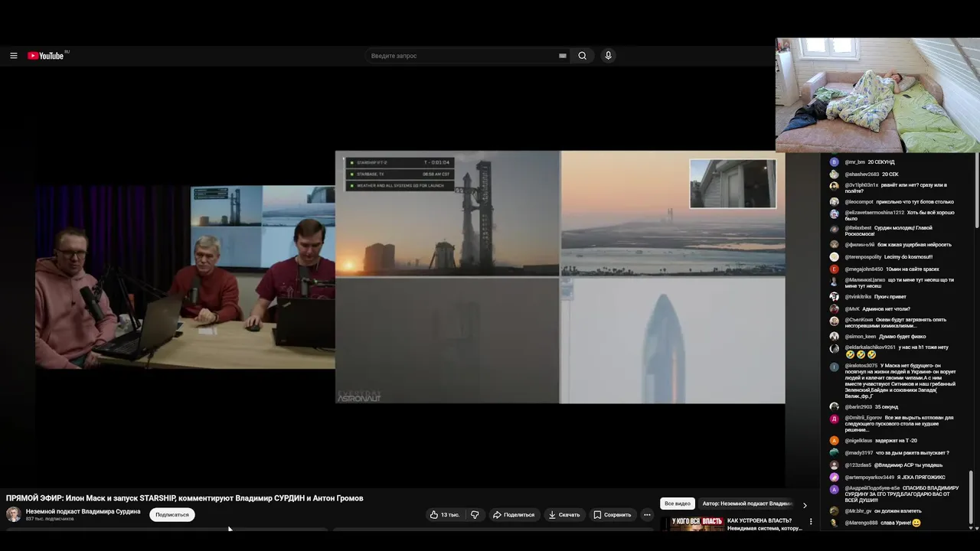Click chat avatar of @artempoyarkov3449

point(835,478)
